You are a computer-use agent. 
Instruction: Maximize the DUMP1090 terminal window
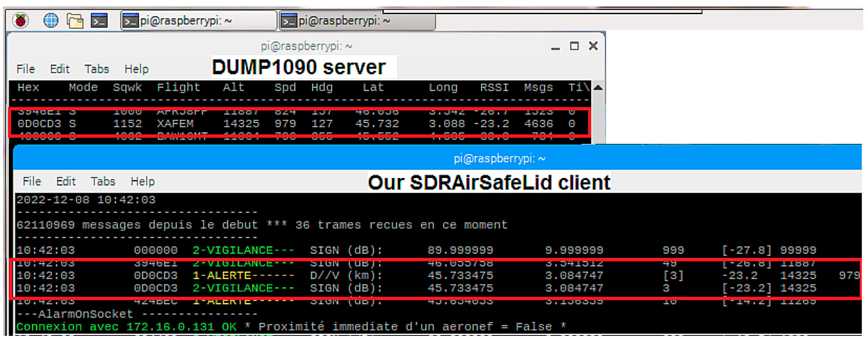[x=574, y=46]
